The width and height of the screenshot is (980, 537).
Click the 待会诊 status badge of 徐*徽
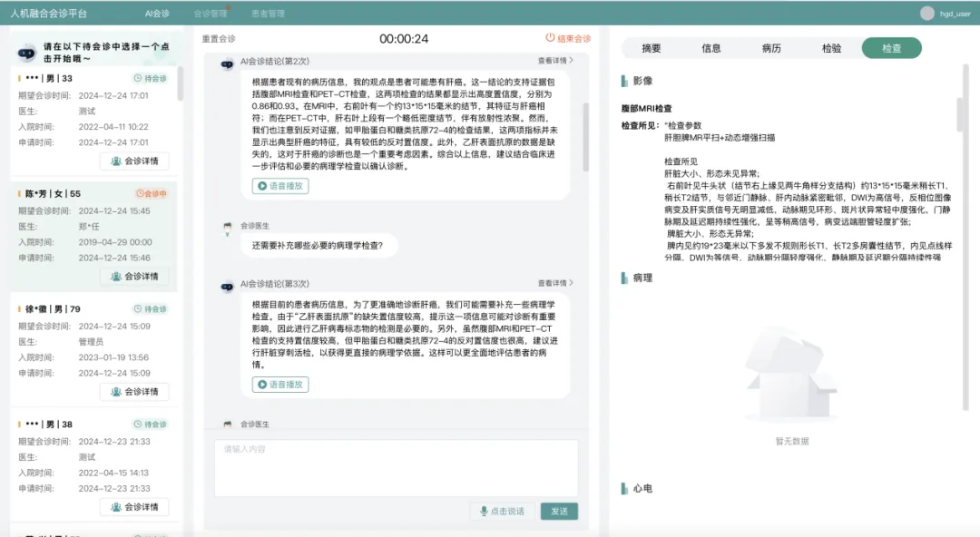151,309
